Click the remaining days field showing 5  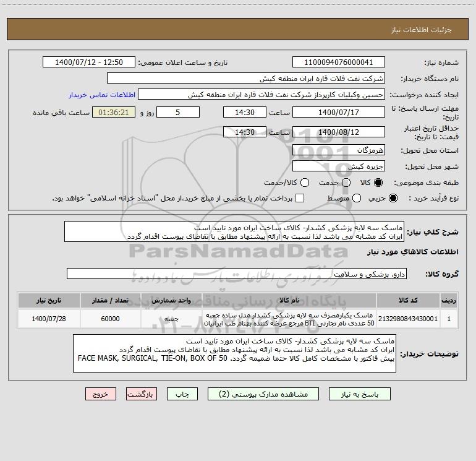pos(178,112)
